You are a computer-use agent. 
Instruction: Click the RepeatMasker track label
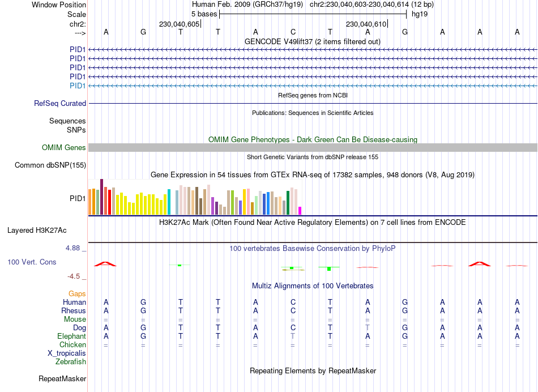pyautogui.click(x=62, y=378)
